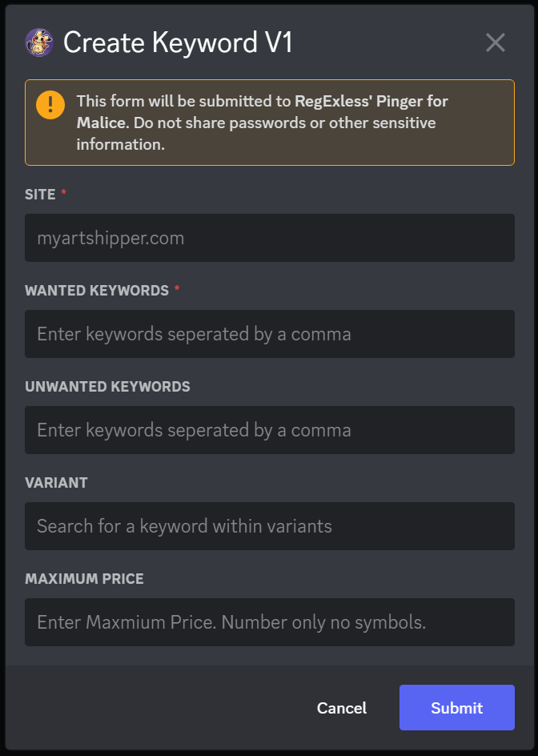Click the VARIANT field label
This screenshot has height=756, width=538.
[x=56, y=483]
